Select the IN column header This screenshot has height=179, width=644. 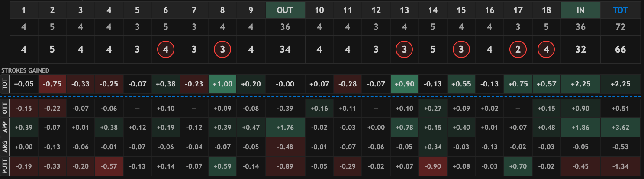[580, 10]
